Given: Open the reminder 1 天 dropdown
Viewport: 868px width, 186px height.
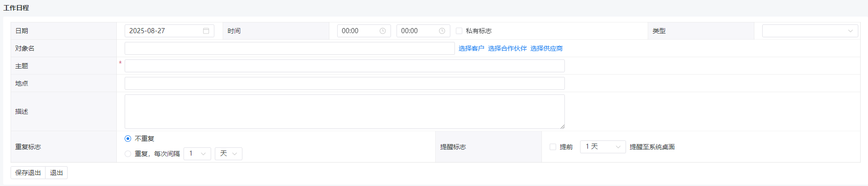Looking at the screenshot, I should click(x=603, y=147).
